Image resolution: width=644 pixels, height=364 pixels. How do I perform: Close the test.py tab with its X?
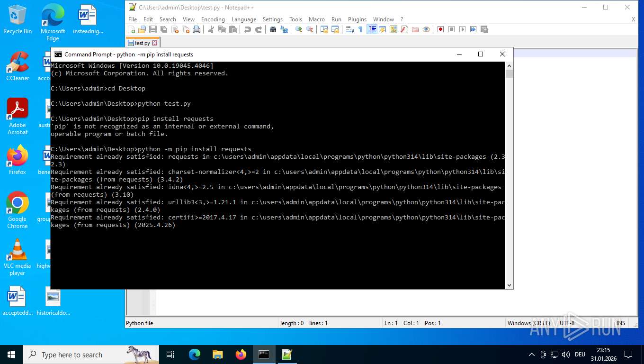tap(154, 43)
